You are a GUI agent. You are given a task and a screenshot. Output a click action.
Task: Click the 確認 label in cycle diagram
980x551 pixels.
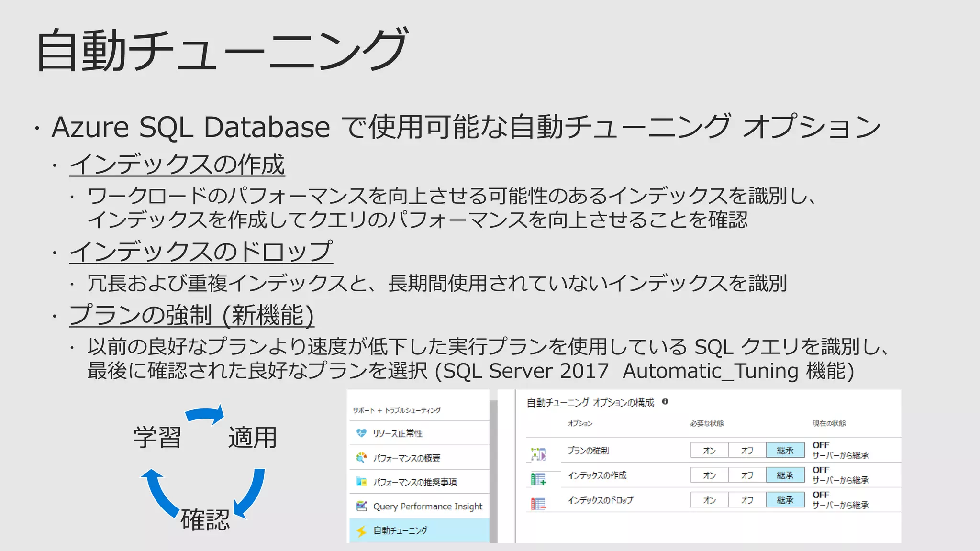coord(205,519)
